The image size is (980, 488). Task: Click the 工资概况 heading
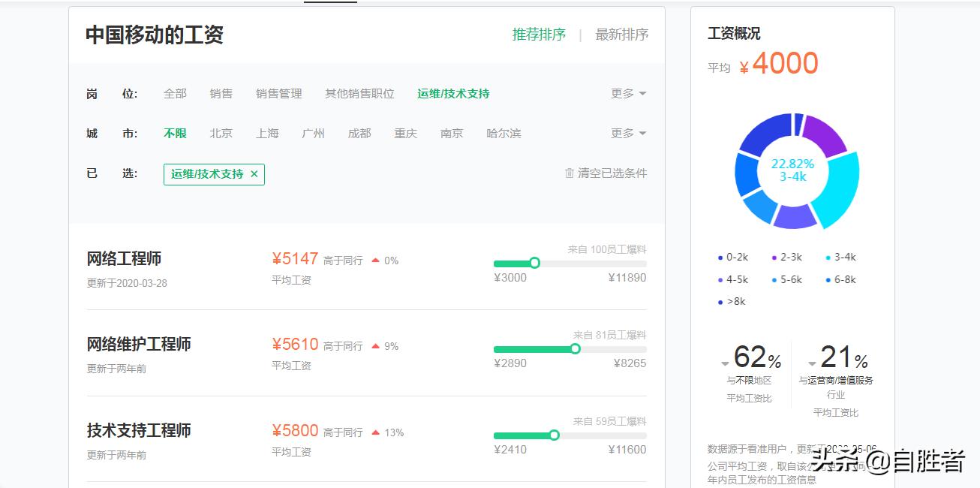[x=734, y=34]
